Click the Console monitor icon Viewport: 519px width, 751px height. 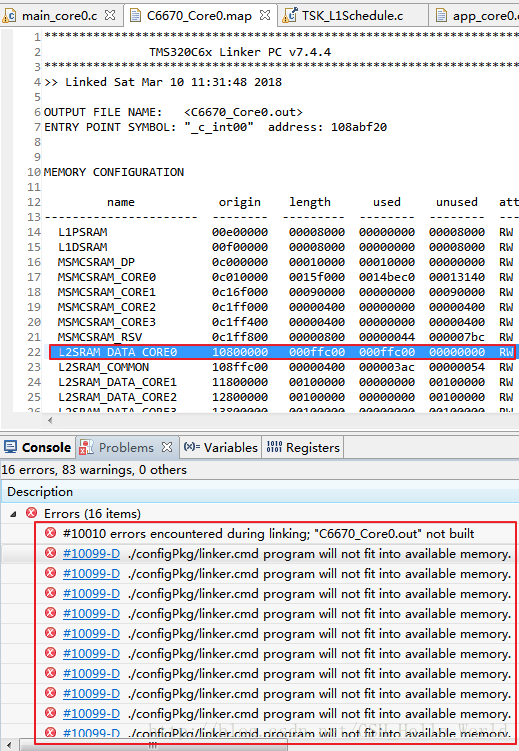coord(10,447)
